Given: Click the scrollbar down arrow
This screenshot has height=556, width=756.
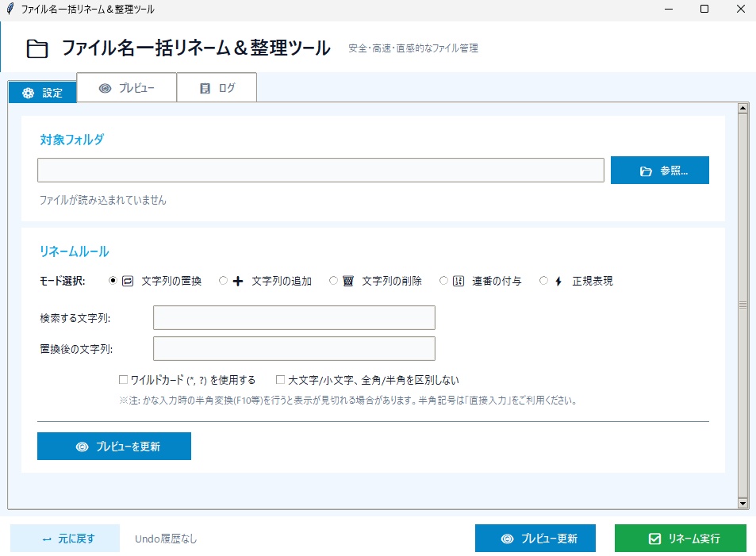Looking at the screenshot, I should [743, 504].
